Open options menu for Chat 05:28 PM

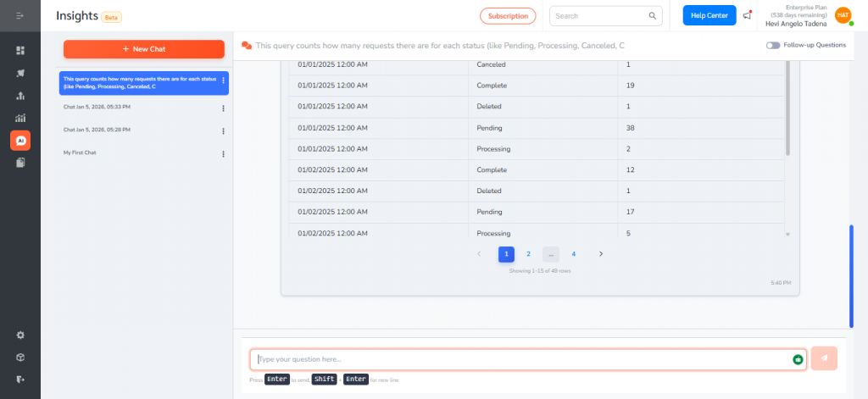[x=223, y=130]
